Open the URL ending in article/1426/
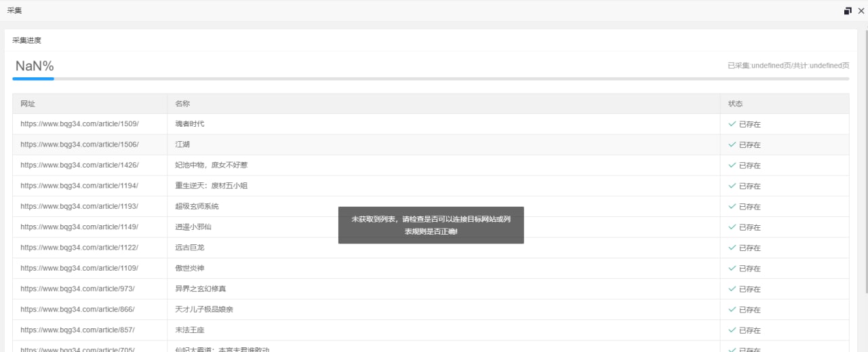868x352 pixels. coord(79,165)
